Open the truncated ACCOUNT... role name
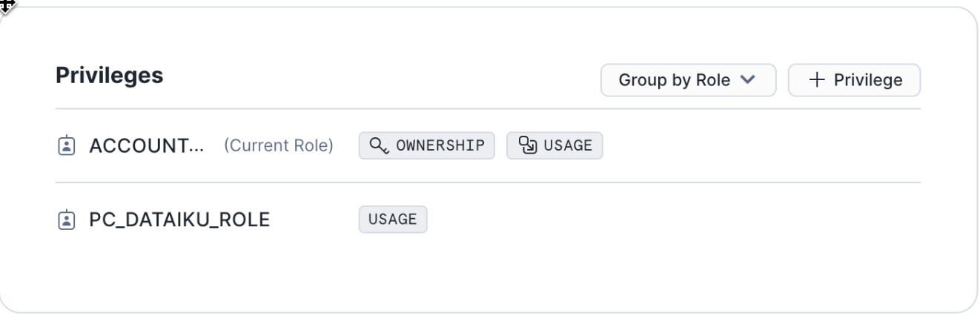 point(147,145)
